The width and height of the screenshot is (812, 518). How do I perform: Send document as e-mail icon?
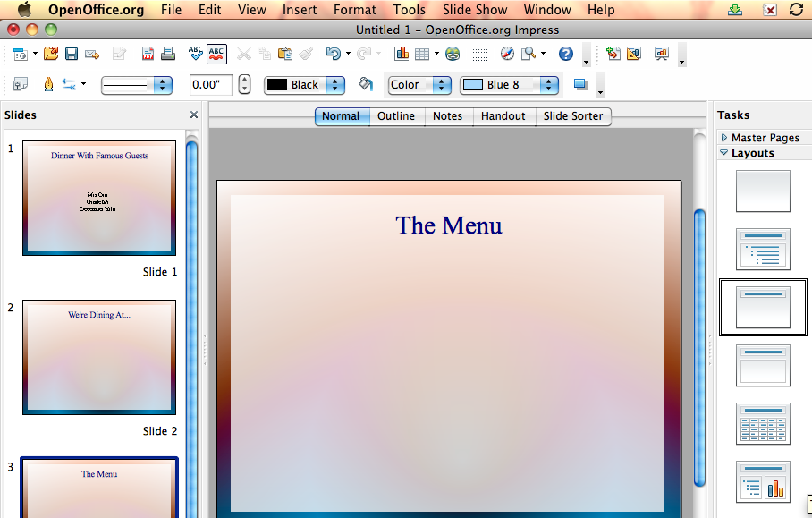(92, 54)
